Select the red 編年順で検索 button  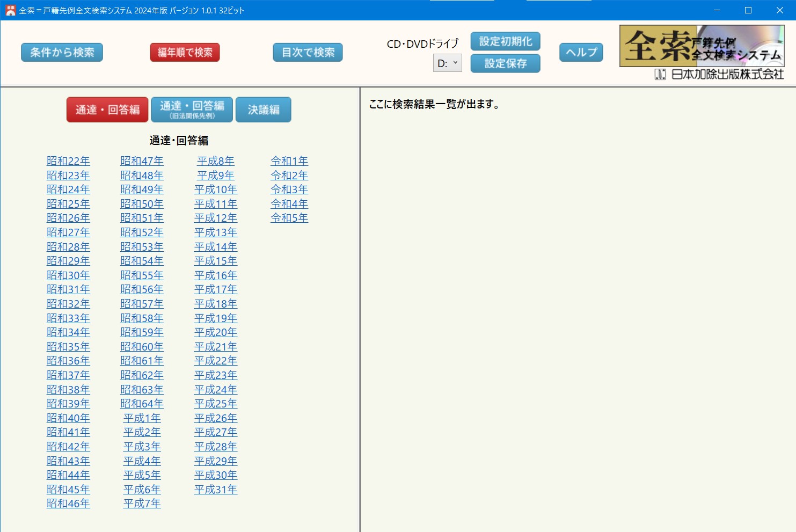(x=185, y=53)
